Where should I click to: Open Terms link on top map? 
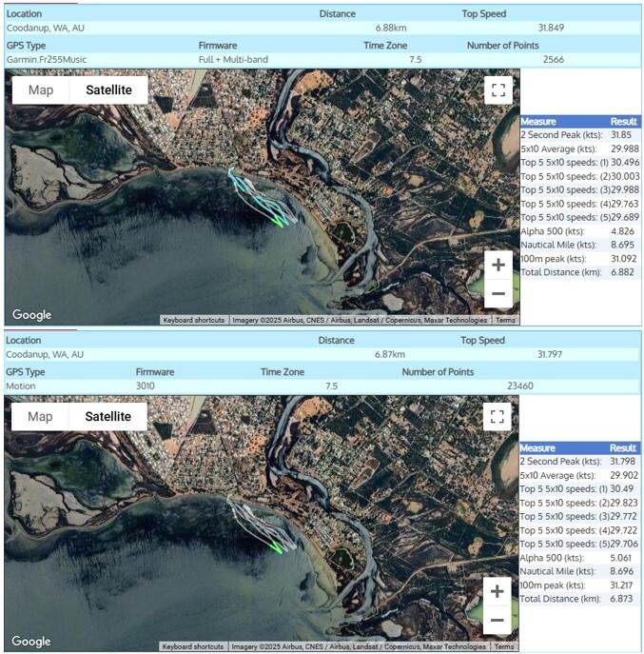coord(505,321)
